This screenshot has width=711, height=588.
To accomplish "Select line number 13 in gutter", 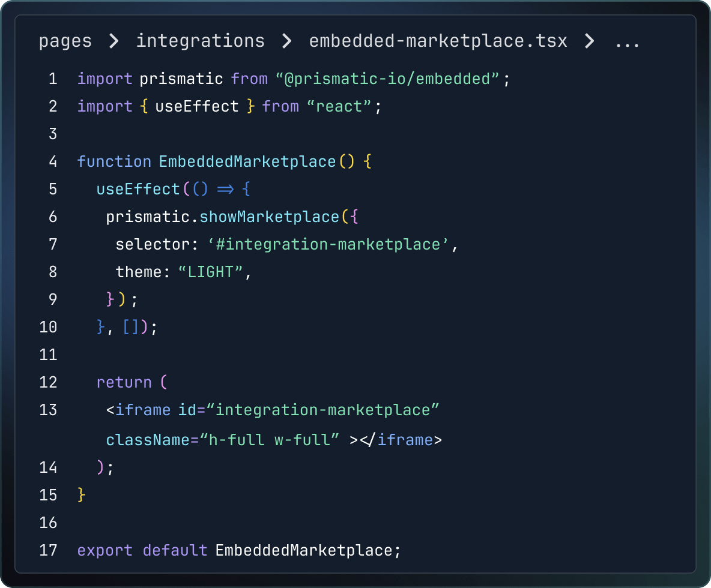I will point(48,410).
